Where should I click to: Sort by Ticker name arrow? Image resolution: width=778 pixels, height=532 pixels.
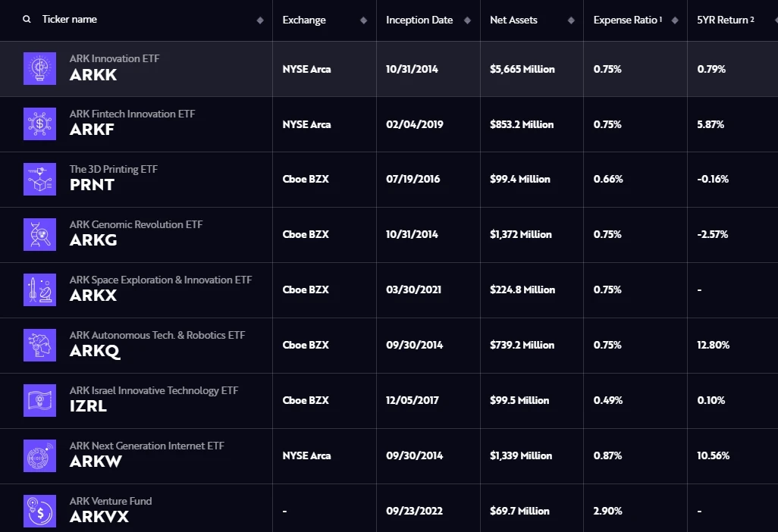pos(260,20)
